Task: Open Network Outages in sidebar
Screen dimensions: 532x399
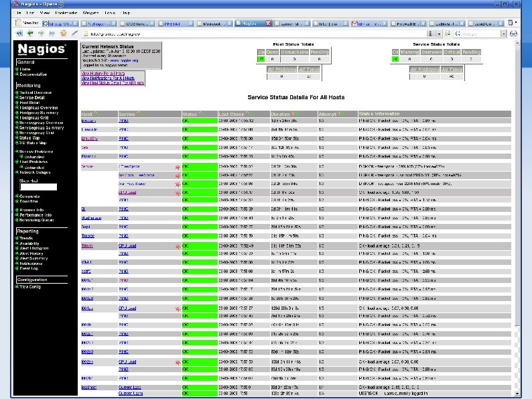Action: [x=35, y=172]
